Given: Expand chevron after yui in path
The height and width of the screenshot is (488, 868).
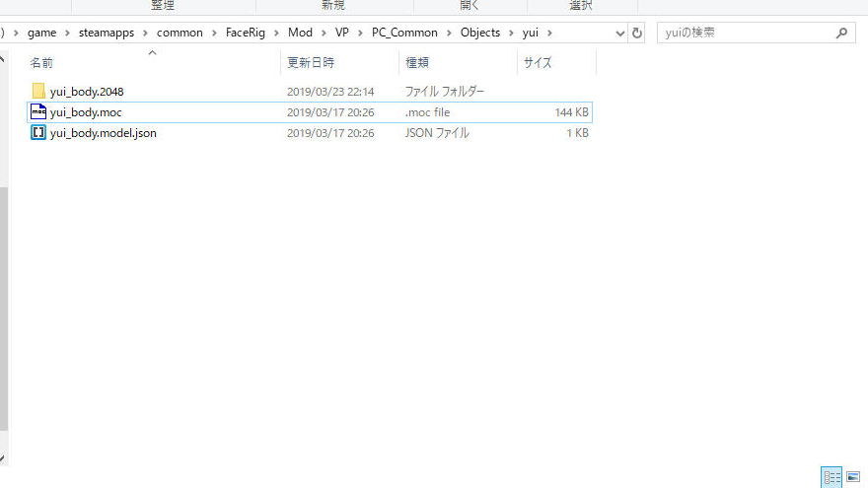Looking at the screenshot, I should pos(549,33).
